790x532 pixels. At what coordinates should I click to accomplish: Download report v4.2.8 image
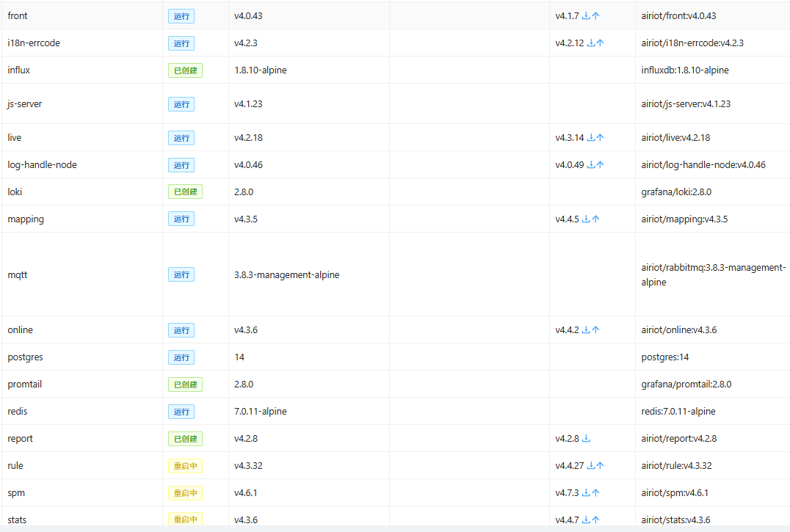586,438
